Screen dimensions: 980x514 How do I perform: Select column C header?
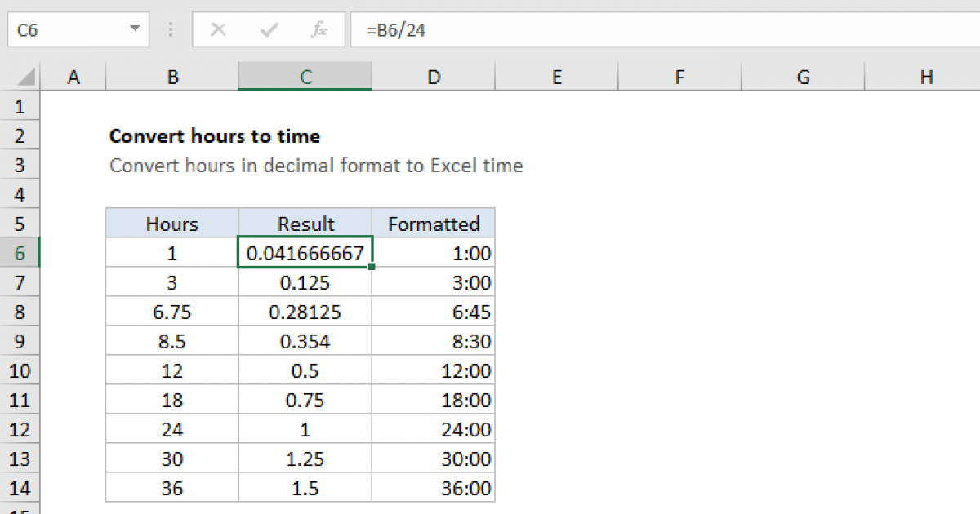(x=305, y=76)
